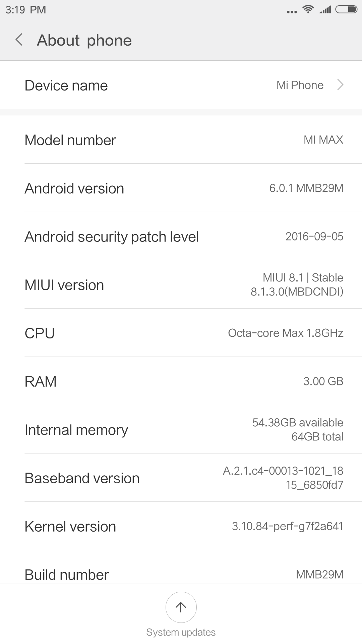362x644 pixels.
Task: Tap the three-dots status bar icon
Action: point(292,12)
